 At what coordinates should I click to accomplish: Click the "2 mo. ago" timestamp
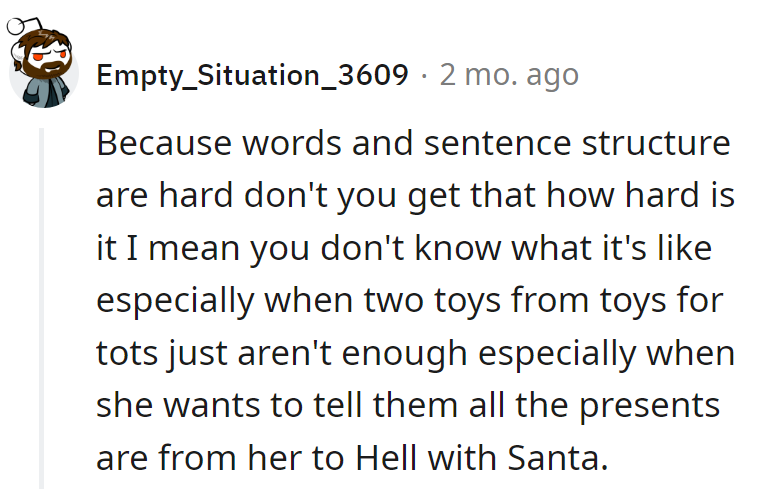pos(509,75)
